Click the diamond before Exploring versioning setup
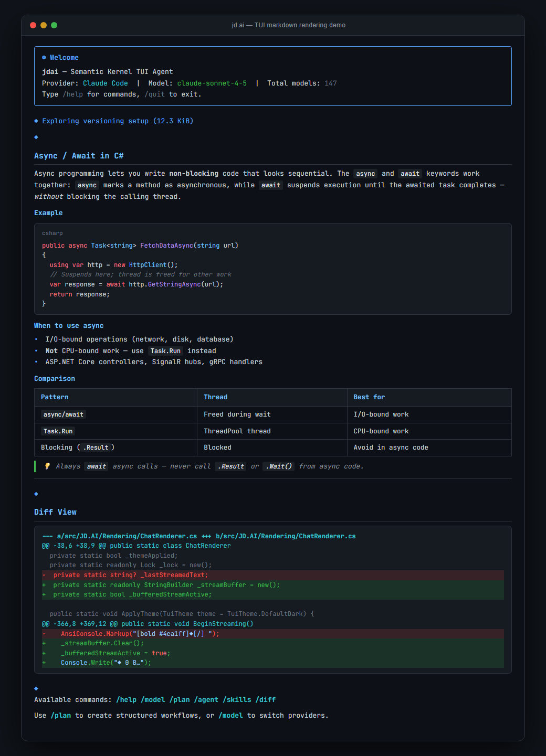The width and height of the screenshot is (546, 756). coord(36,121)
